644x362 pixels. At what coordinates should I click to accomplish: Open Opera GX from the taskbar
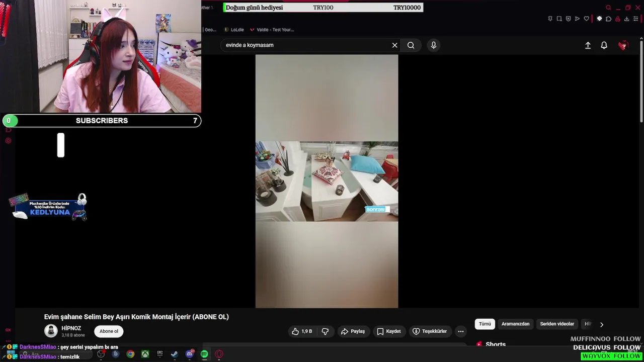pos(219,354)
